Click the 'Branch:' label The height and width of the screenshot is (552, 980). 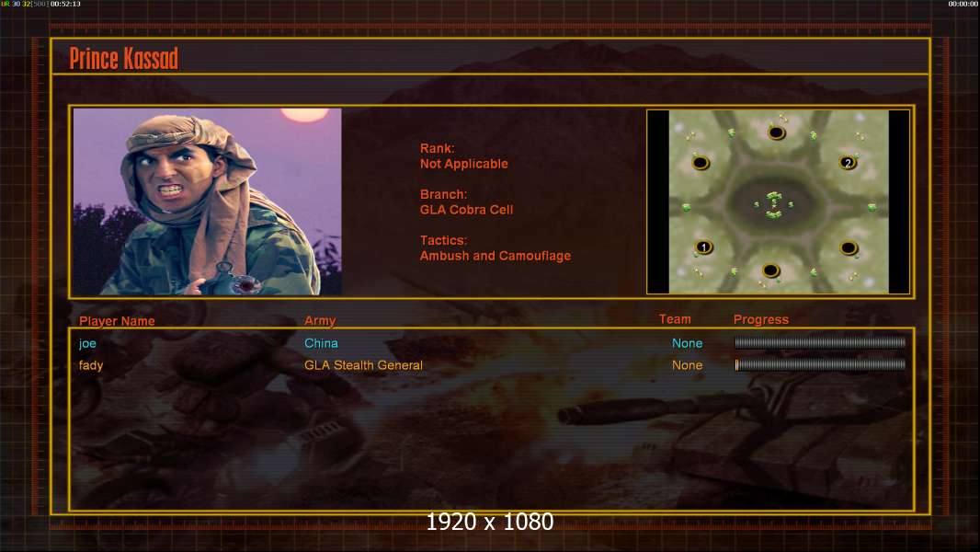(x=443, y=194)
